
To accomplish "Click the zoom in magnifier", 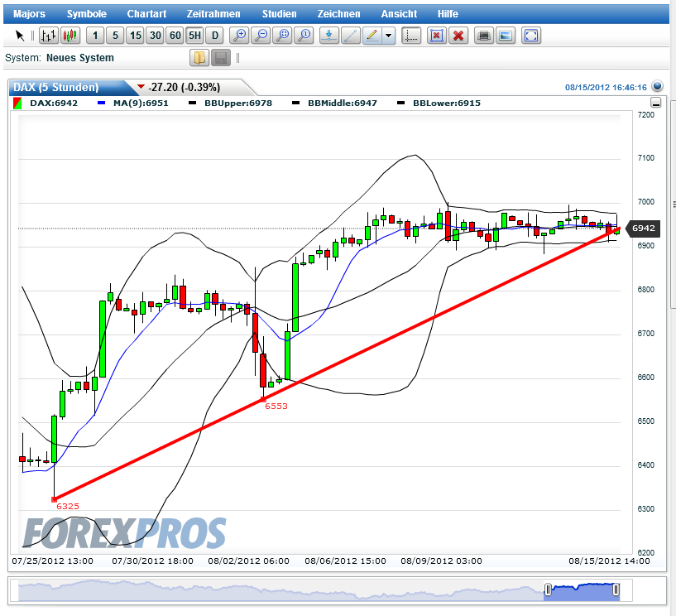I will (239, 36).
